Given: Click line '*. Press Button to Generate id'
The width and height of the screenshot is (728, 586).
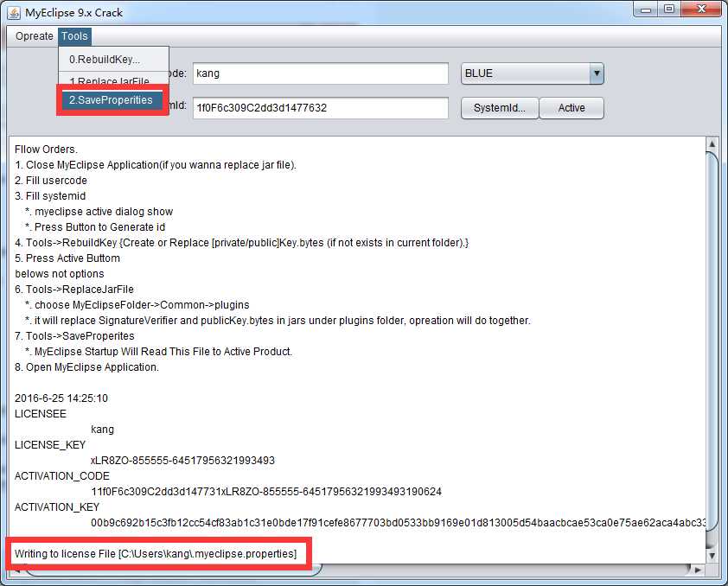Looking at the screenshot, I should (x=95, y=227).
